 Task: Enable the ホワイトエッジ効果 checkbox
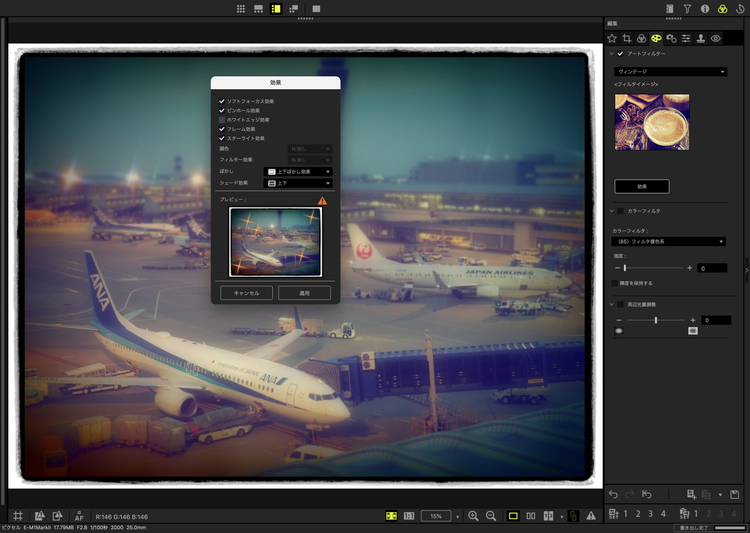pyautogui.click(x=222, y=119)
